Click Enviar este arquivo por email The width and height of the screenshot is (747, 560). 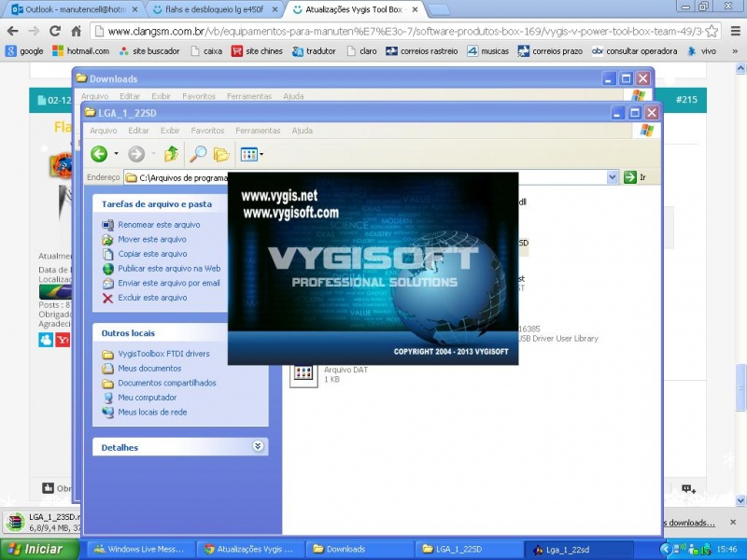169,283
